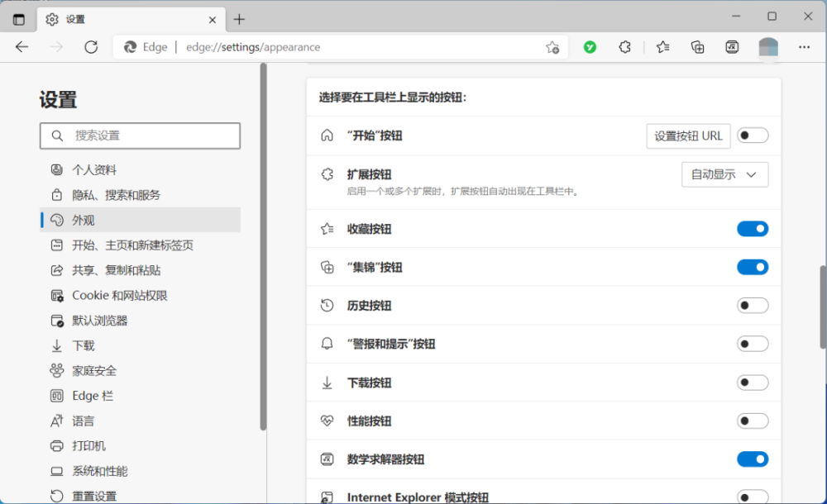
Task: Open 下载 settings section
Action: 141,346
